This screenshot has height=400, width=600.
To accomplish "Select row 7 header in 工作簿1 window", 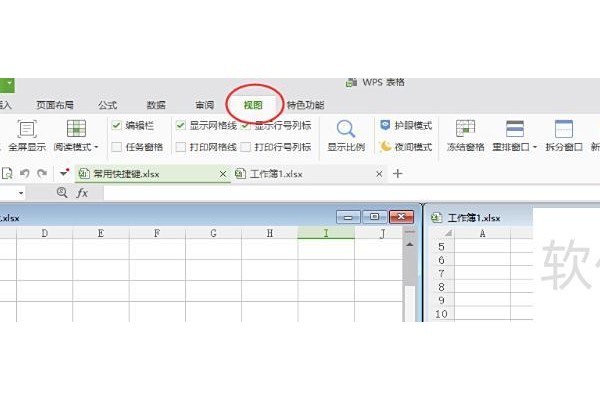I will click(442, 273).
